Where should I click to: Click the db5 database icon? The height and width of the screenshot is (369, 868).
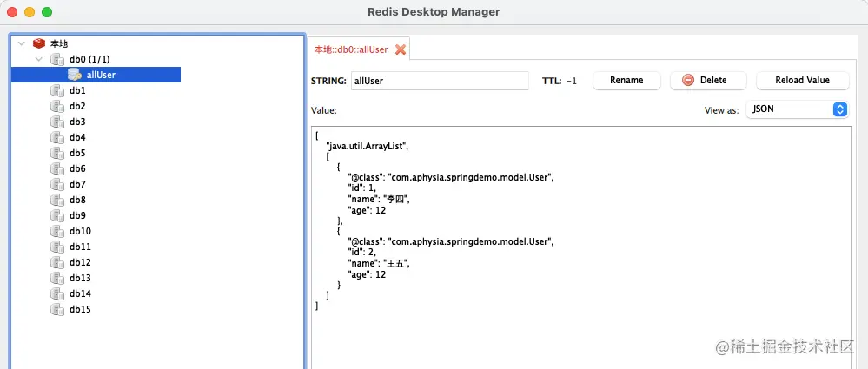point(57,153)
